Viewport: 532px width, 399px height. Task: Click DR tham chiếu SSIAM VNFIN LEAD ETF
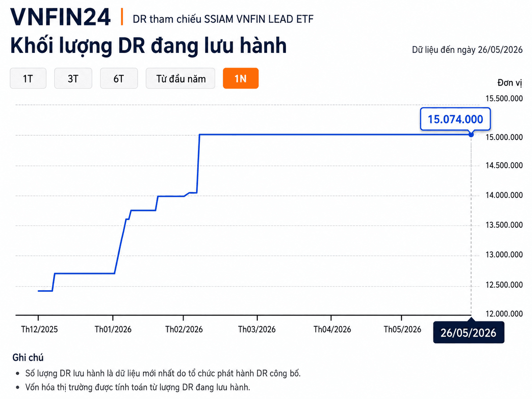pos(223,19)
